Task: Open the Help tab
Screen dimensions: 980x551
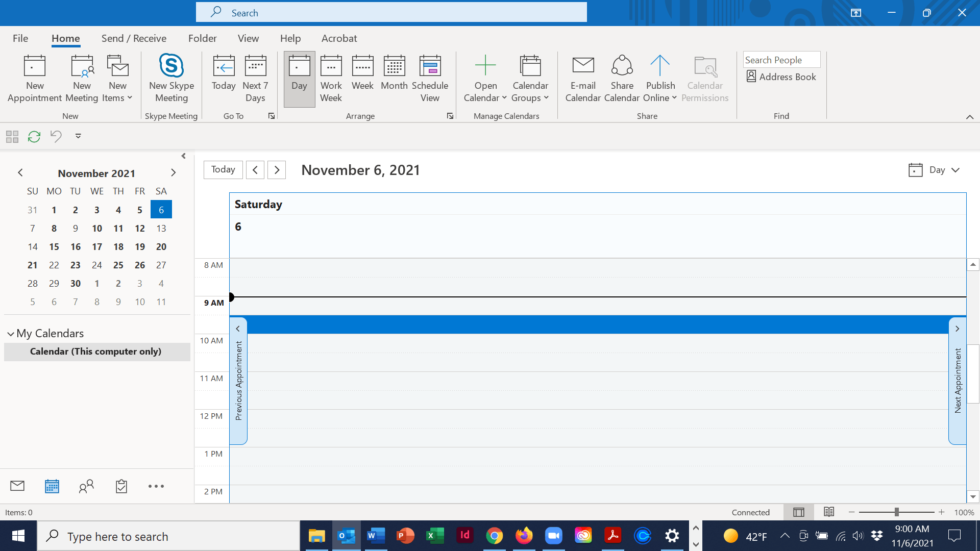Action: pos(290,38)
